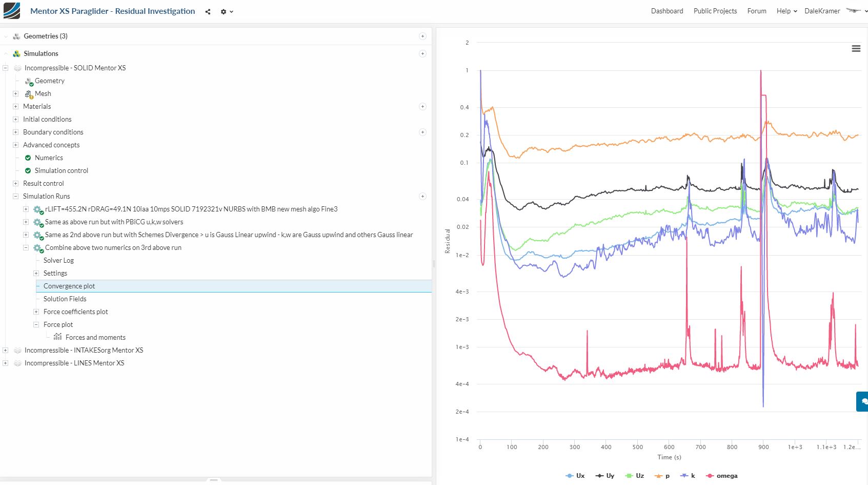Screen dimensions: 868x485
Task: Click the Forces and moments chart icon
Action: coord(57,337)
